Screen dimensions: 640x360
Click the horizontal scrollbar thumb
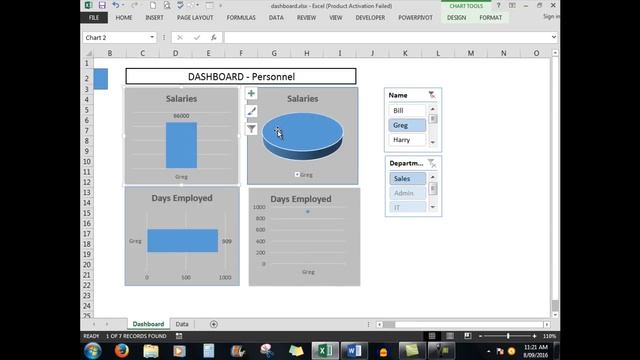click(x=389, y=324)
